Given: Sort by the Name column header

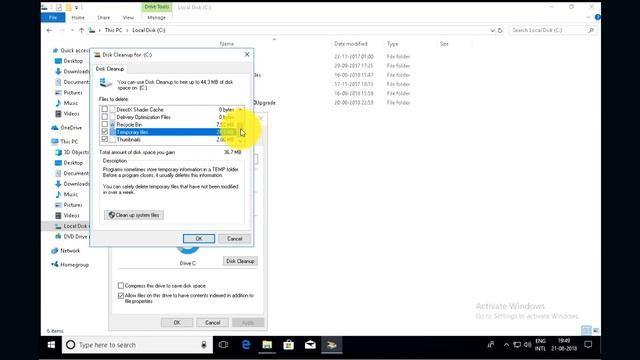Looking at the screenshot, I should pyautogui.click(x=227, y=44).
